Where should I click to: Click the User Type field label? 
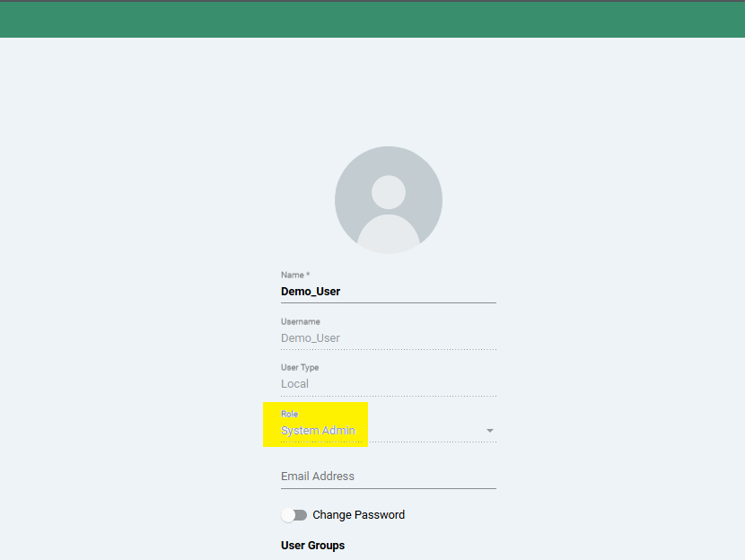point(300,367)
